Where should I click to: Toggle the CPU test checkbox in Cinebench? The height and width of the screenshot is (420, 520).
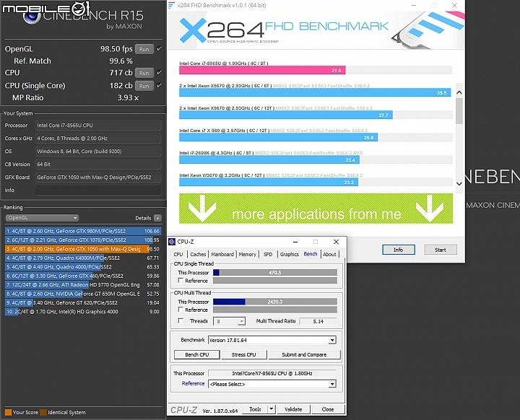pos(160,72)
